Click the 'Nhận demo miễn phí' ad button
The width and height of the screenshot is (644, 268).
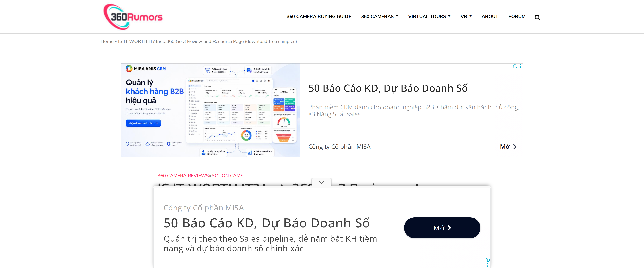pyautogui.click(x=143, y=123)
